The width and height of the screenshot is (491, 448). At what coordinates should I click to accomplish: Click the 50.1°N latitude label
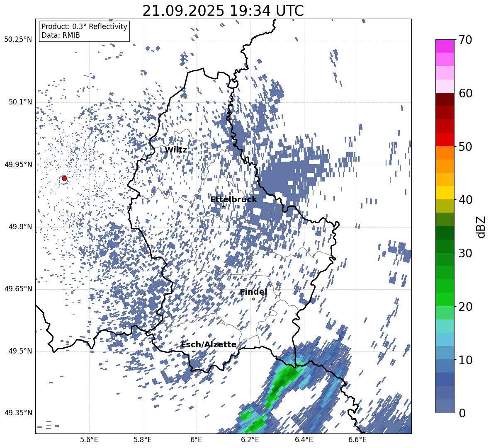click(x=21, y=102)
